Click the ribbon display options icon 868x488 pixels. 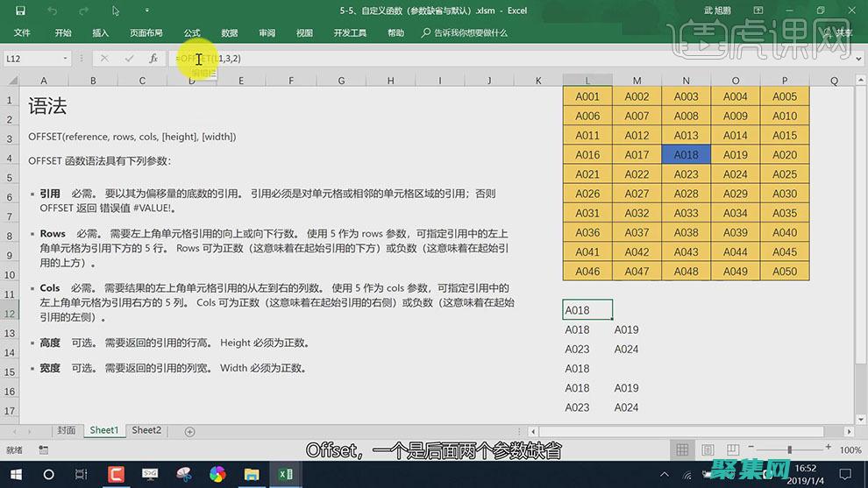pos(758,11)
